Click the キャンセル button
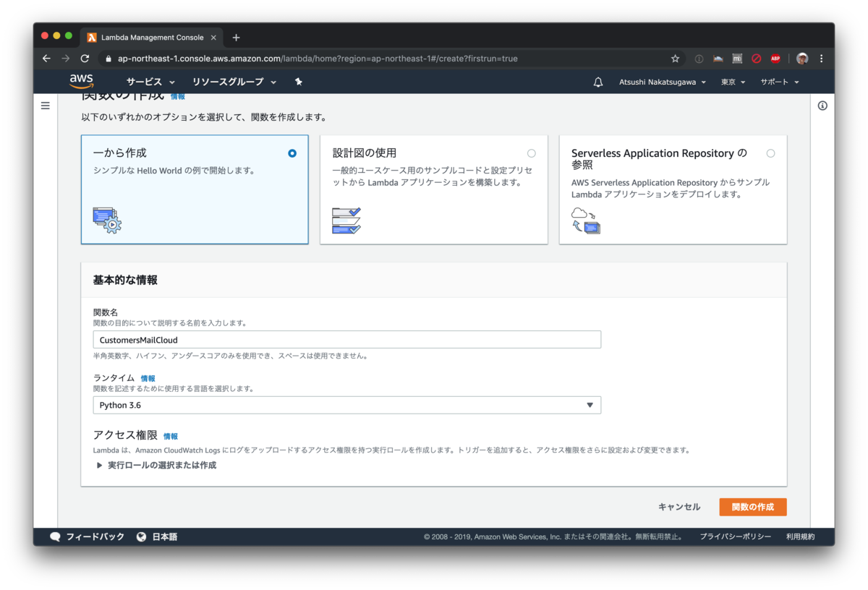The width and height of the screenshot is (868, 590). pos(679,507)
